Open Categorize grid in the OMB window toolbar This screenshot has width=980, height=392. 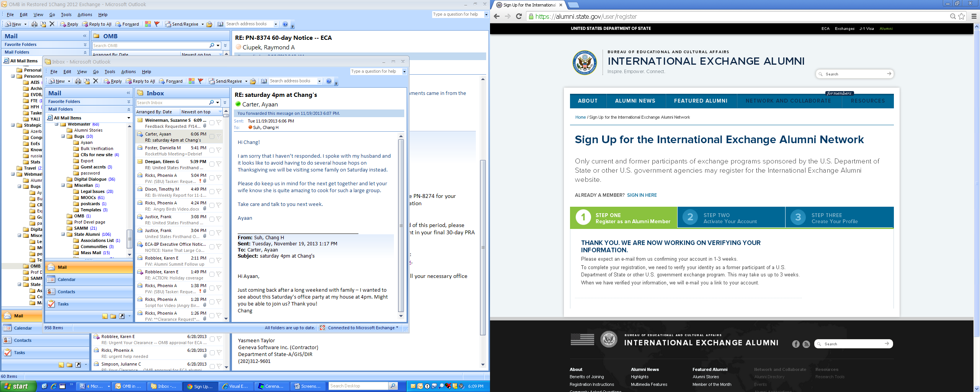[x=148, y=24]
